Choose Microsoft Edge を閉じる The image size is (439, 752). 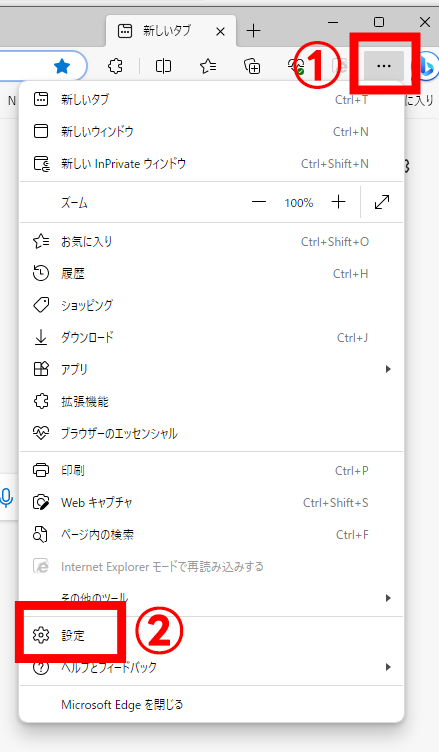coord(211,705)
